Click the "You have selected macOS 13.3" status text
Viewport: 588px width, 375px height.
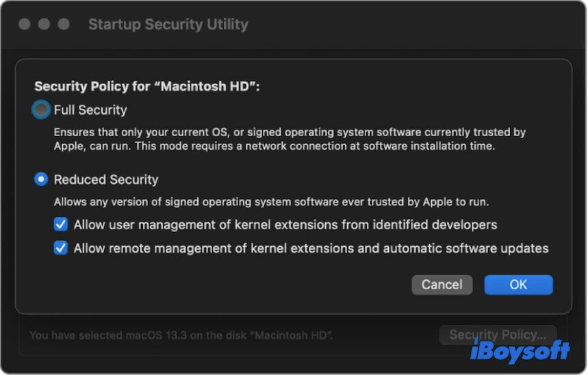(x=181, y=336)
